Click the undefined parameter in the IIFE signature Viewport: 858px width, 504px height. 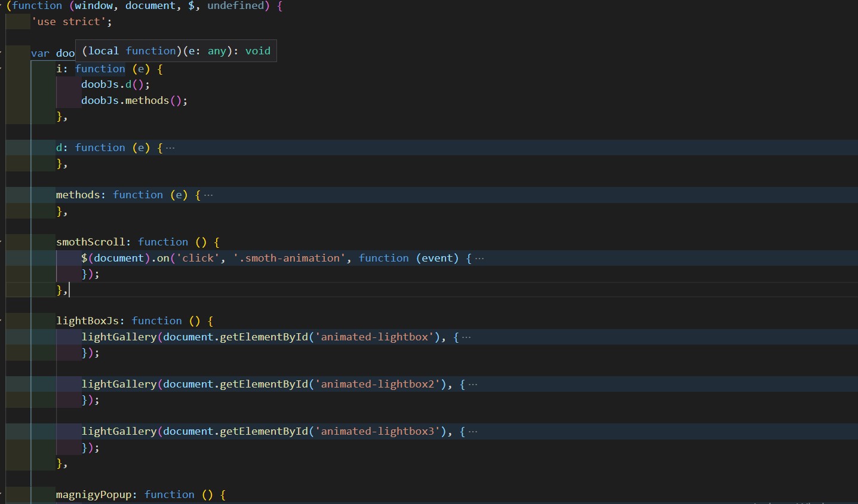coord(236,6)
